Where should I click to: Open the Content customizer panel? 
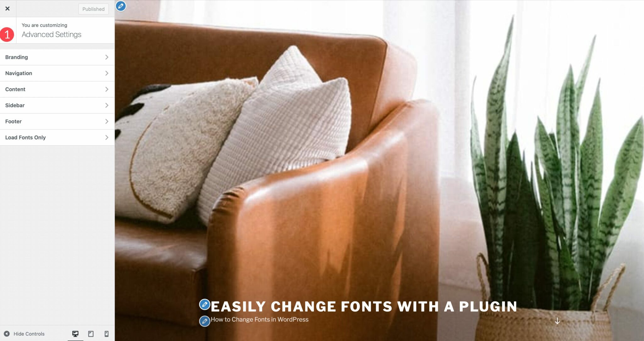pyautogui.click(x=57, y=89)
